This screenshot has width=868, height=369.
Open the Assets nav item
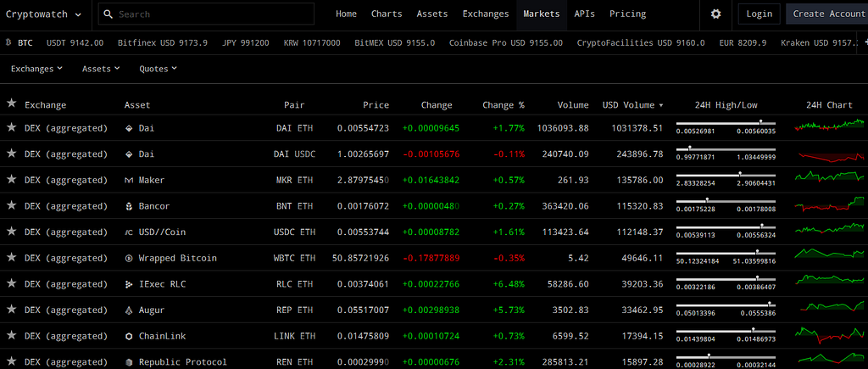click(431, 14)
